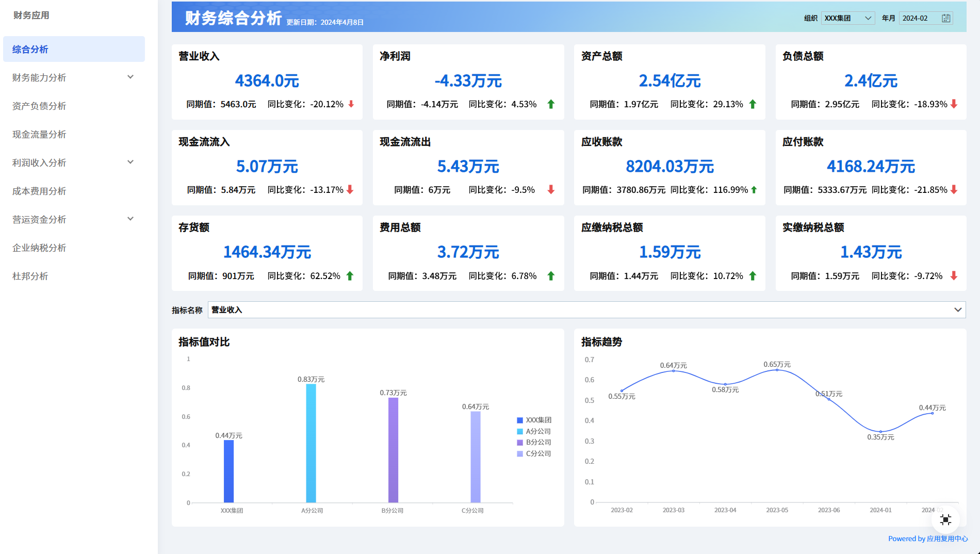Click the 年月 2024-02 date field
Screen dimensions: 980x554
[x=925, y=18]
